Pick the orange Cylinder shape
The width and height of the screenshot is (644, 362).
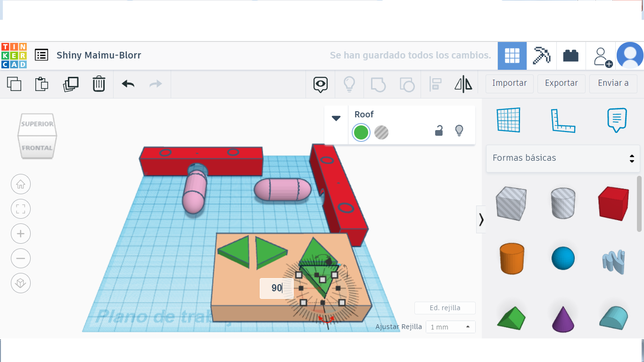(x=512, y=258)
